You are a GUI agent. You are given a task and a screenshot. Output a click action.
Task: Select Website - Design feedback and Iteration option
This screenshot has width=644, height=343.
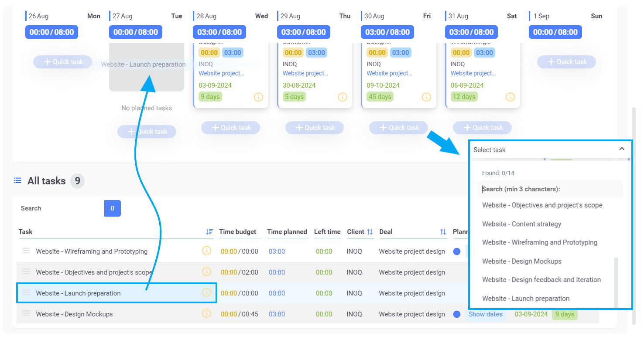click(x=541, y=280)
